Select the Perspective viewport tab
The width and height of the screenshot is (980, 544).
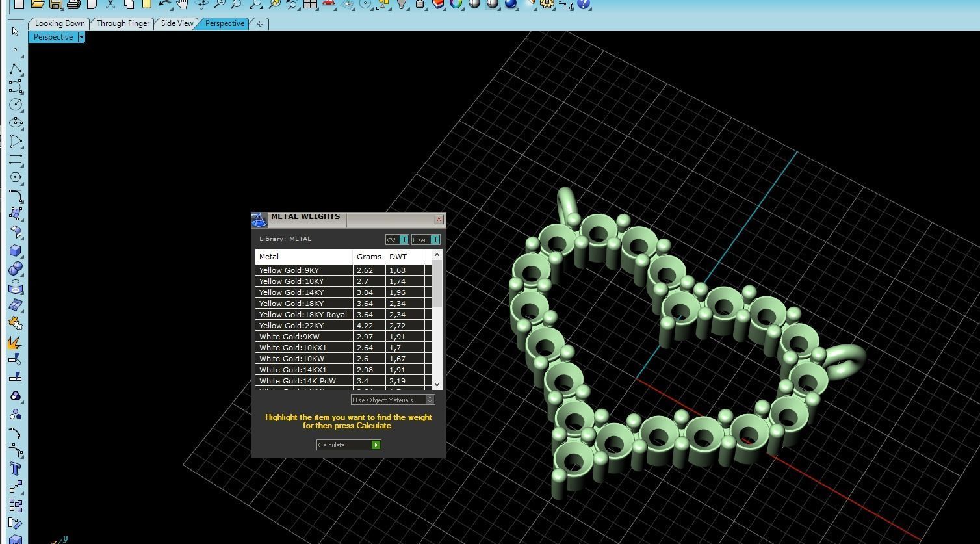224,23
